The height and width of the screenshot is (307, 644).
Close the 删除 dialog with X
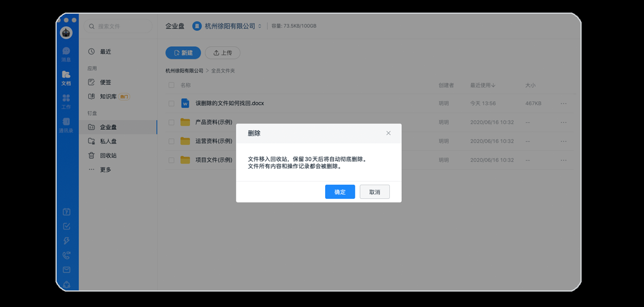pos(388,133)
